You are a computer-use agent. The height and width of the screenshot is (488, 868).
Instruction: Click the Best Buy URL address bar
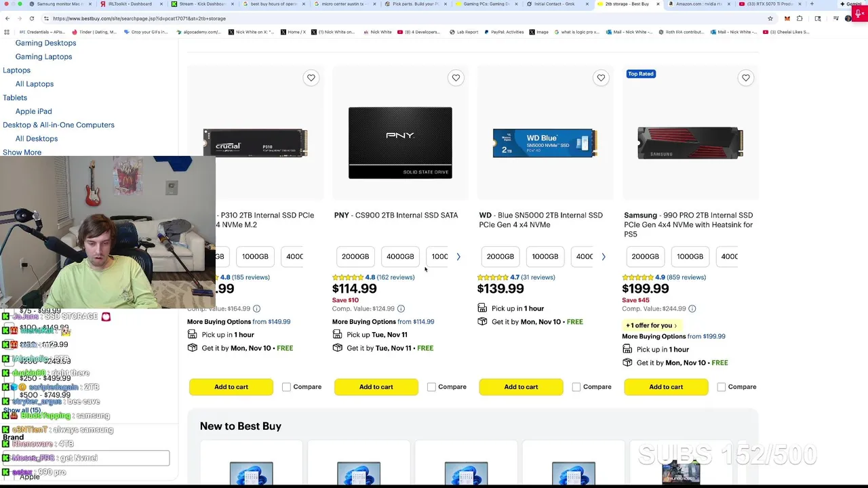click(407, 18)
